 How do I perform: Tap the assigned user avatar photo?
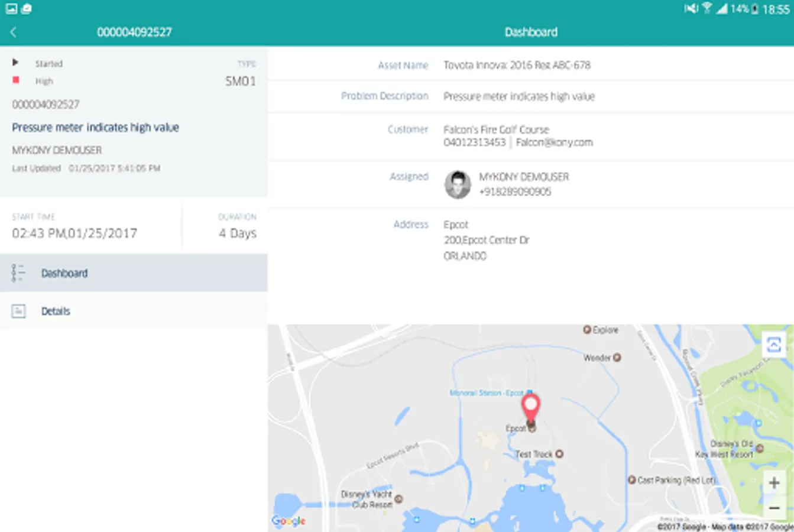[x=458, y=184]
